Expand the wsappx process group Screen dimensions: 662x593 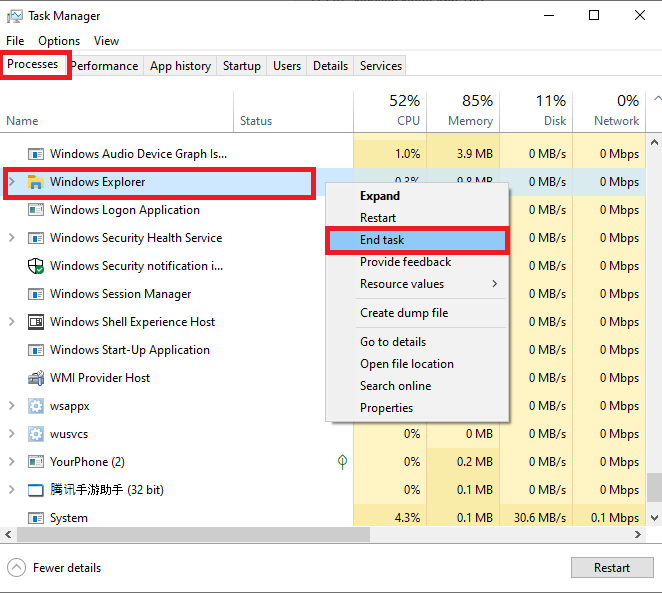12,406
